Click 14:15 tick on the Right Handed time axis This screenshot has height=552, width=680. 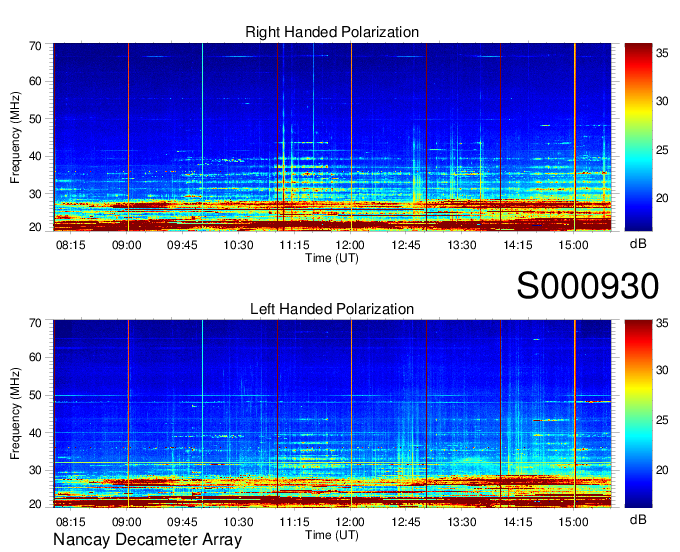click(518, 245)
